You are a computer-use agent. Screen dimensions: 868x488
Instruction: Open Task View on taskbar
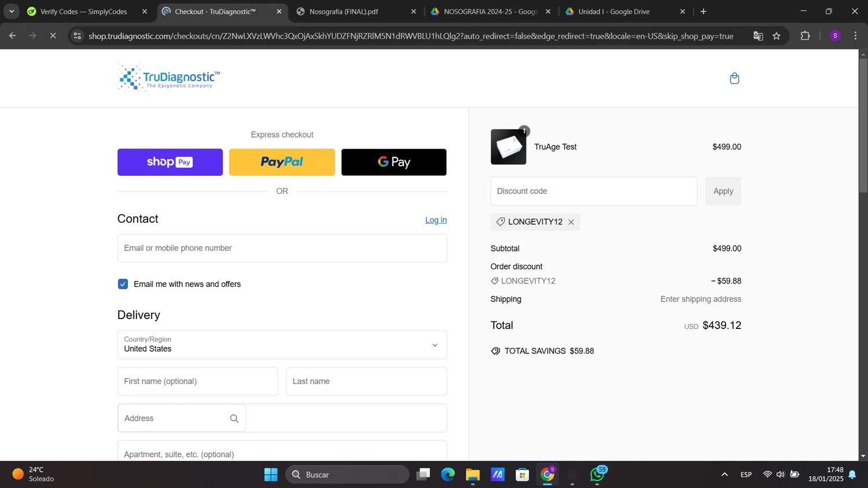[x=424, y=475]
